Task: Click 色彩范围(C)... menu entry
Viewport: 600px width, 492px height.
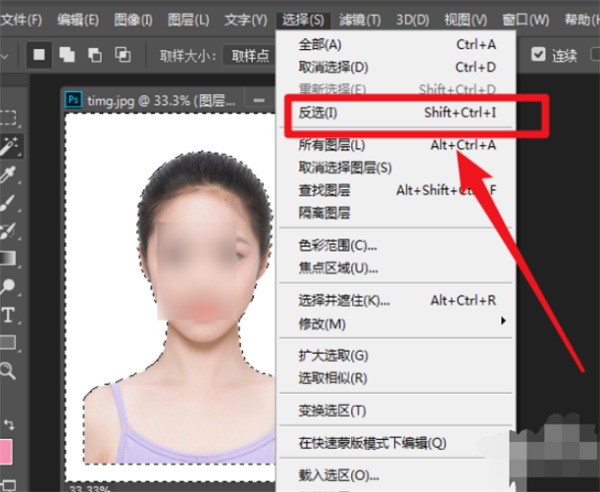Action: pos(332,245)
